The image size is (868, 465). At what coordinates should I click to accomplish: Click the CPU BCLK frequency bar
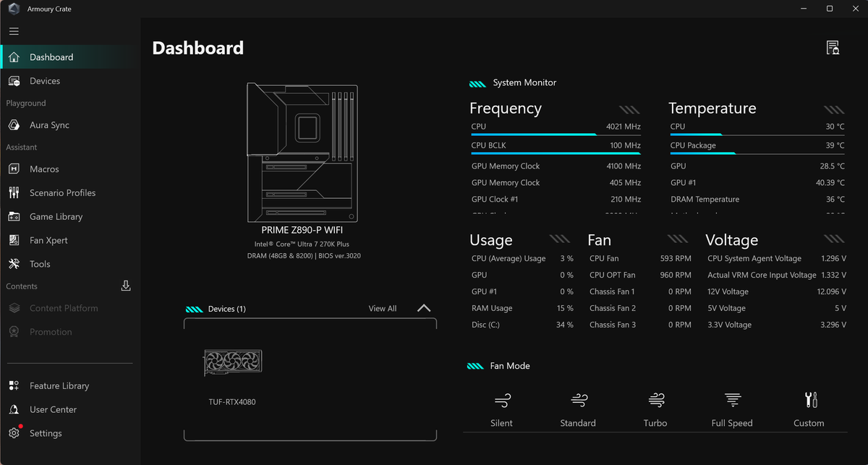(556, 153)
